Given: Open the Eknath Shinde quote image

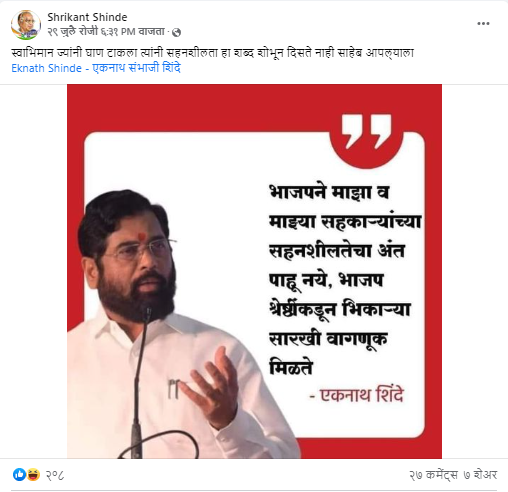Looking at the screenshot, I should [x=254, y=271].
